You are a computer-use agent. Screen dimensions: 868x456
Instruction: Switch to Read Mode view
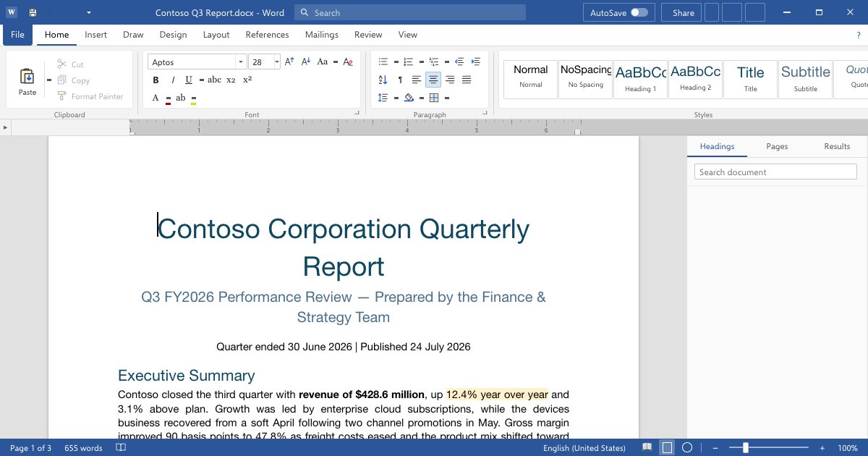(647, 448)
